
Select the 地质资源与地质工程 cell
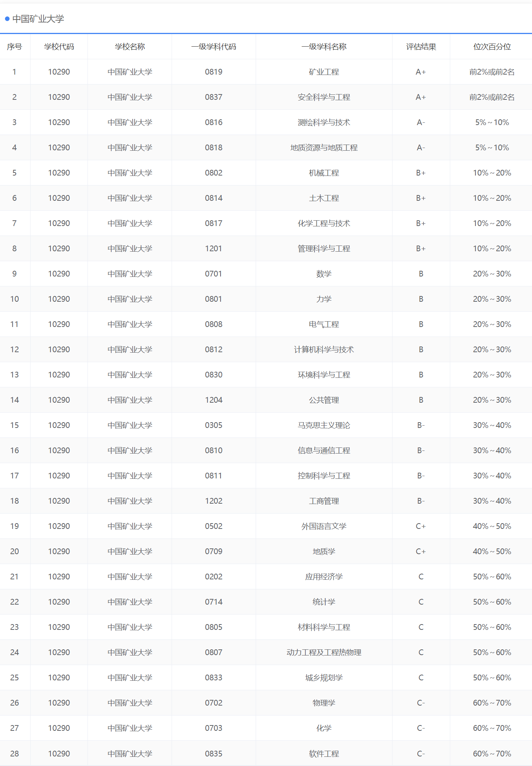point(324,148)
